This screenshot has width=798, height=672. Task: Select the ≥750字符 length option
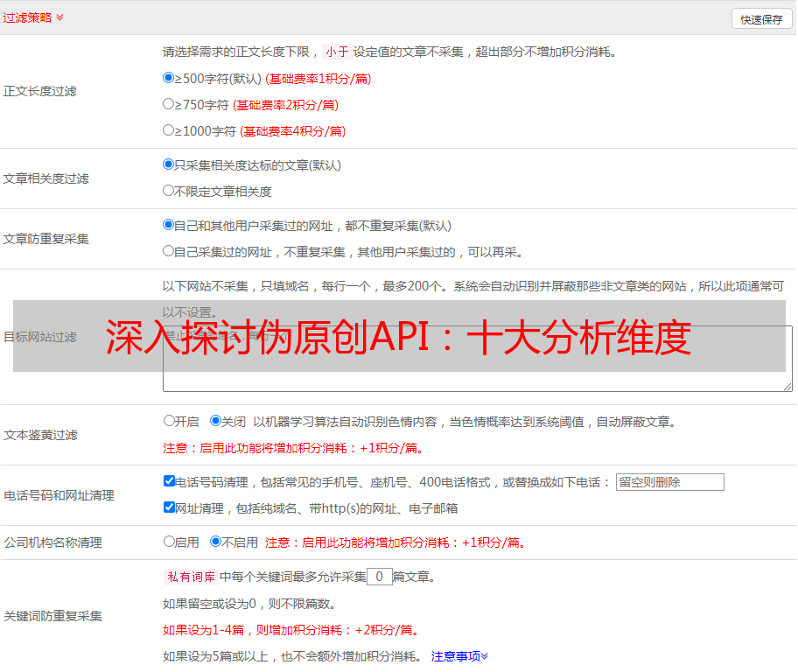(169, 104)
